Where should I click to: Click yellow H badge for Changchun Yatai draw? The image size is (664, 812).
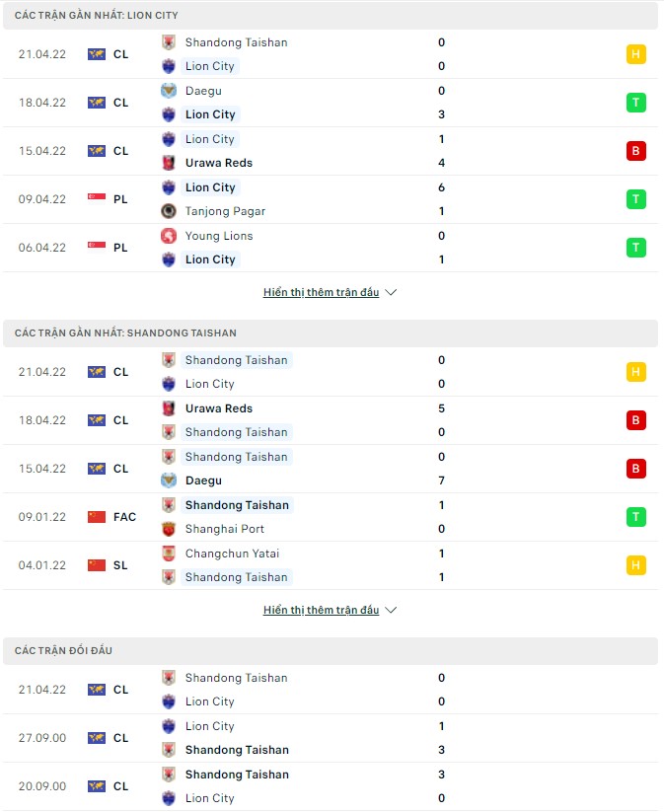point(636,565)
